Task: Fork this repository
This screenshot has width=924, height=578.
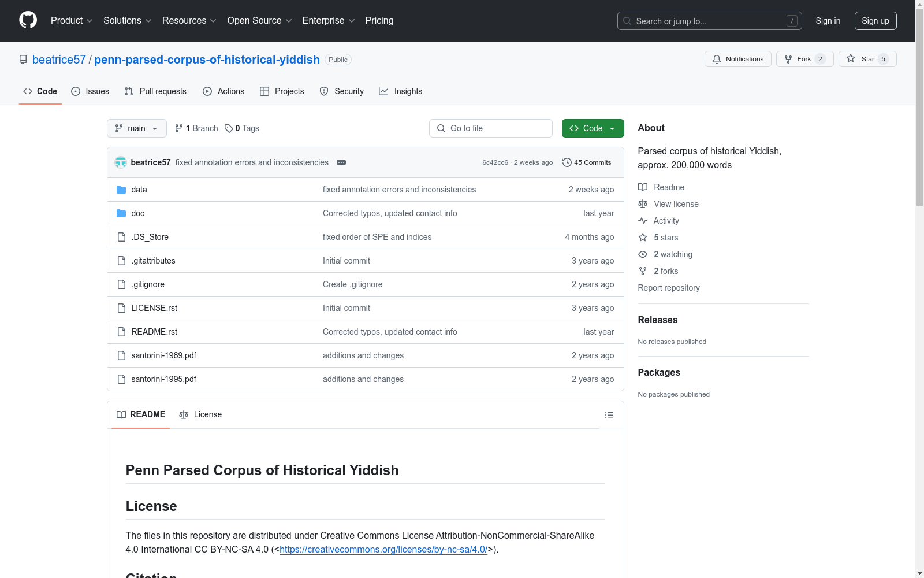Action: pos(804,59)
